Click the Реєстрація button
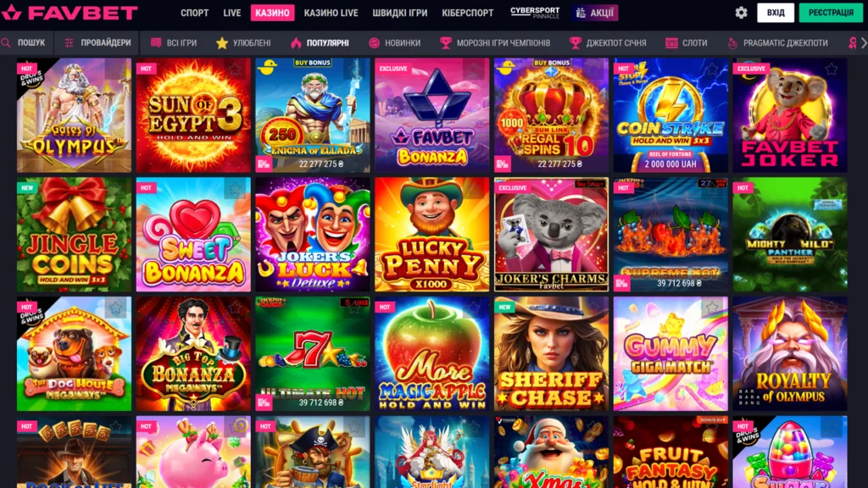 click(x=831, y=13)
